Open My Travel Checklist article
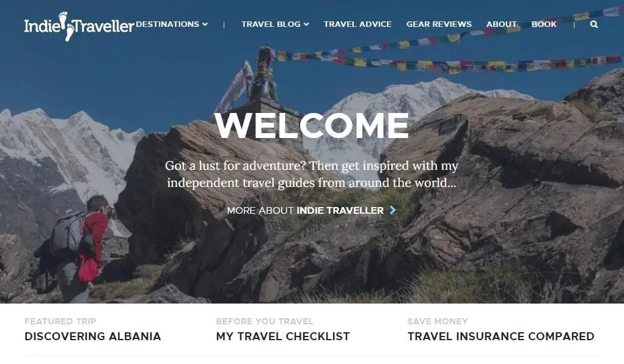The width and height of the screenshot is (624, 364). 282,336
